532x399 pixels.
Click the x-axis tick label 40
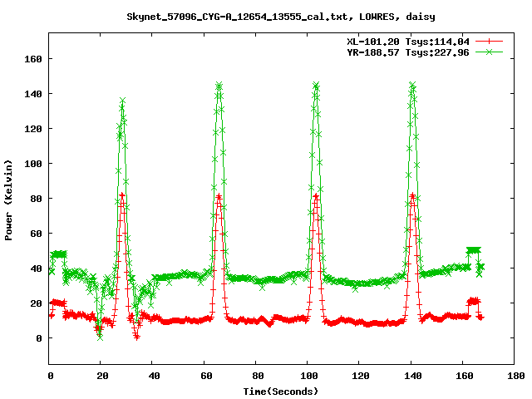[154, 376]
